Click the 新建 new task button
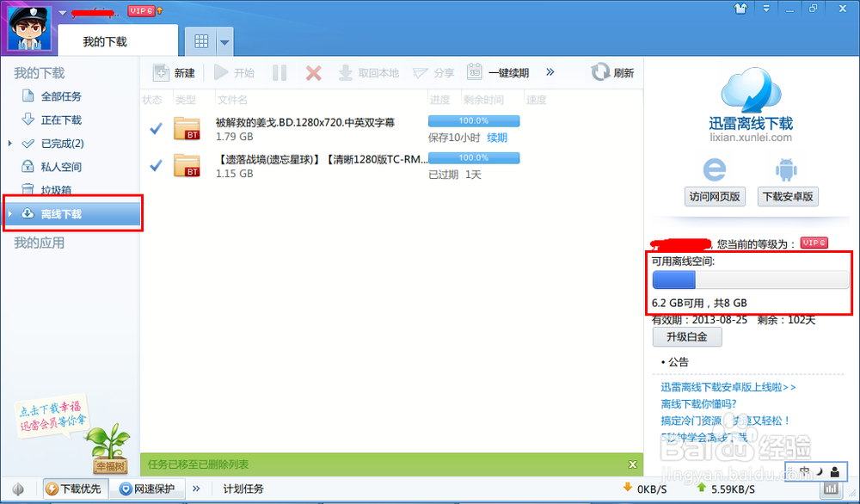 coord(174,72)
